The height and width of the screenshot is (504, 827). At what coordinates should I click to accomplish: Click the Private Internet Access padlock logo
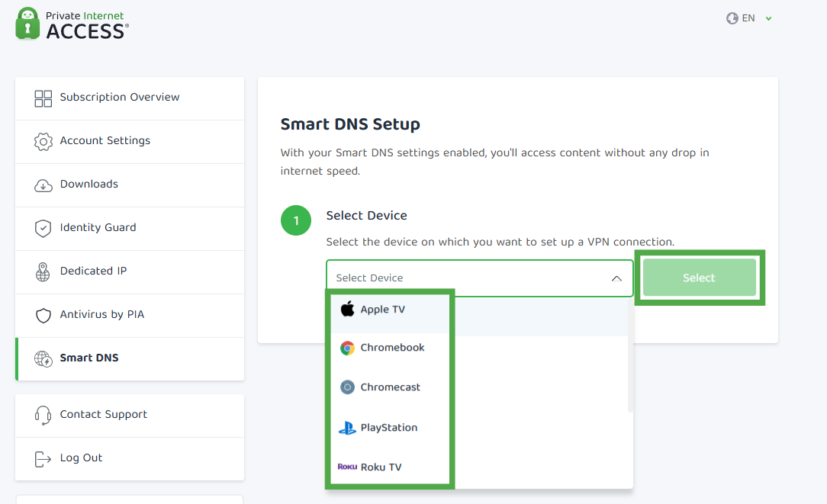pos(27,24)
